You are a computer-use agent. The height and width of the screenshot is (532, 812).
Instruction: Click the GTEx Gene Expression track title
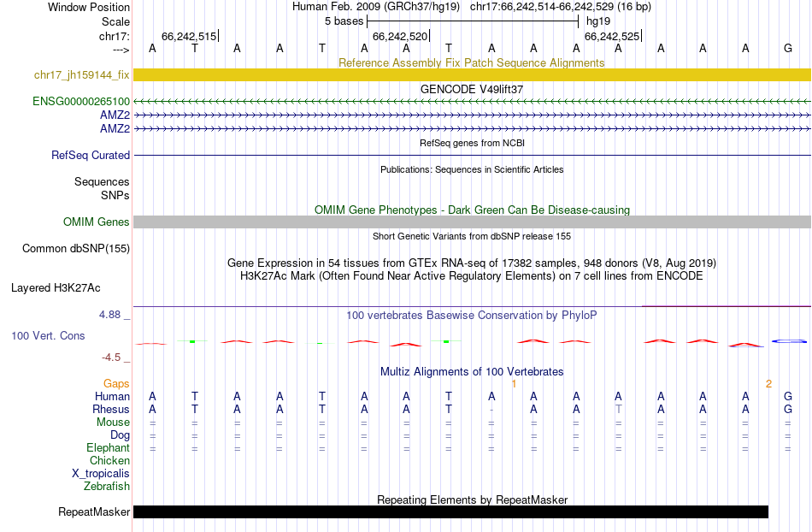click(472, 263)
